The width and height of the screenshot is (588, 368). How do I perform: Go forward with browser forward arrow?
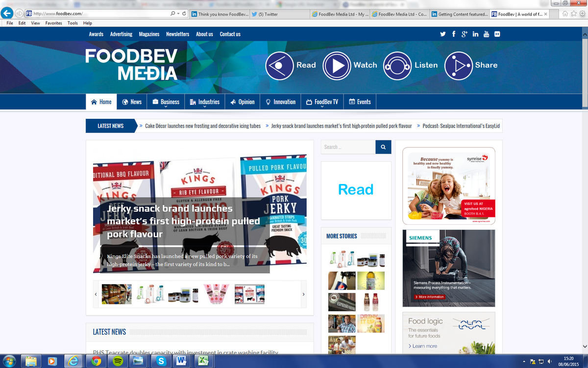tap(19, 13)
